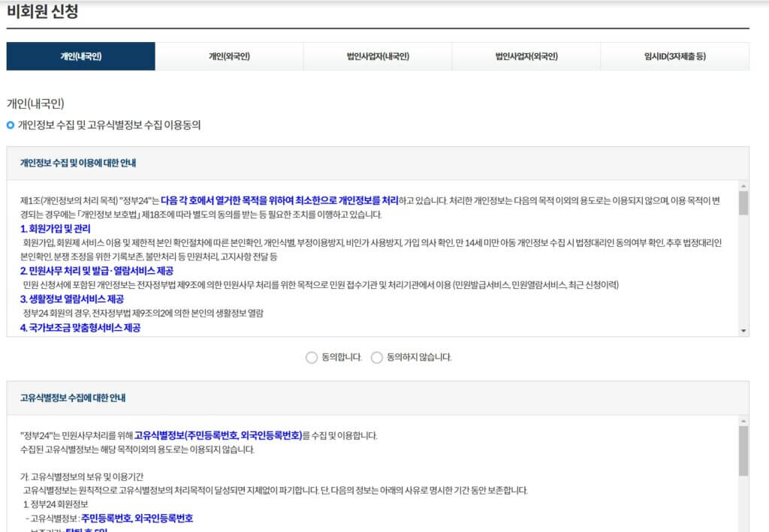
Task: Click the up arrow of the 고유식별정보 scrollbar
Action: (x=743, y=421)
